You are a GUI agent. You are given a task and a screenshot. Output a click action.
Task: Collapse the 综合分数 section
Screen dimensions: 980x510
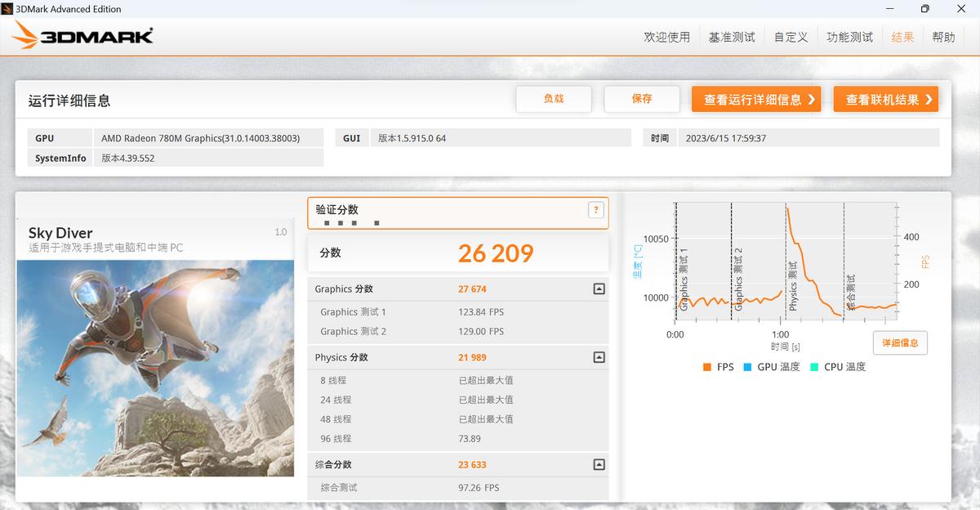pyautogui.click(x=599, y=463)
